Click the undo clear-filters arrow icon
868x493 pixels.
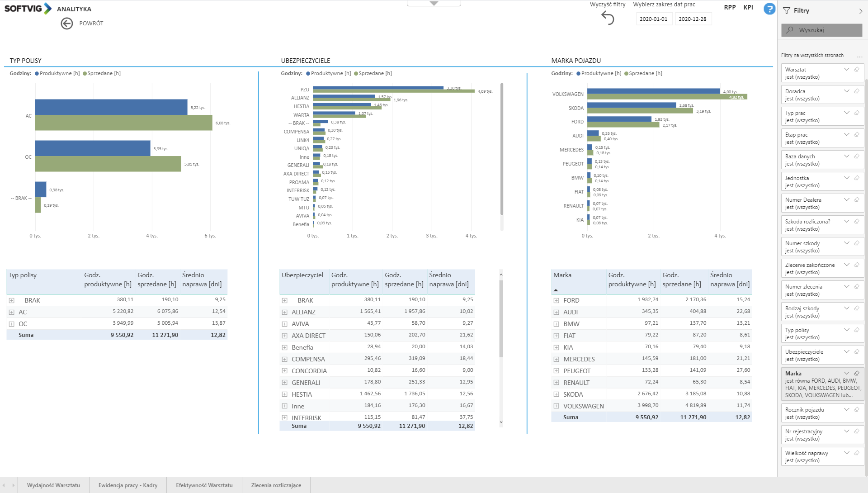point(608,18)
